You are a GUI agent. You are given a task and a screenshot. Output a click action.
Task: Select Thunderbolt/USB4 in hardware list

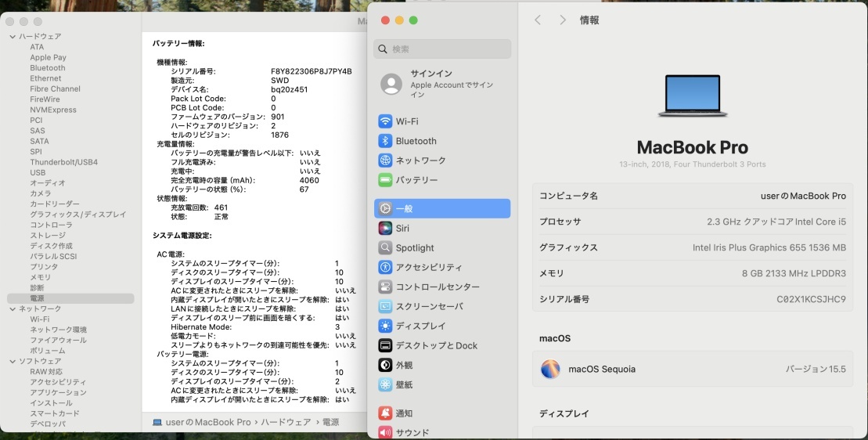(63, 162)
